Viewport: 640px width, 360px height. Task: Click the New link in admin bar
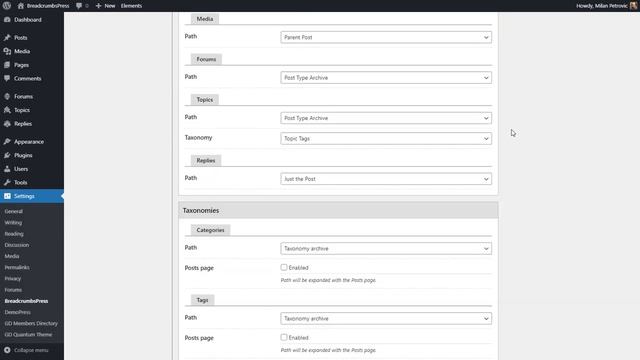(x=110, y=6)
